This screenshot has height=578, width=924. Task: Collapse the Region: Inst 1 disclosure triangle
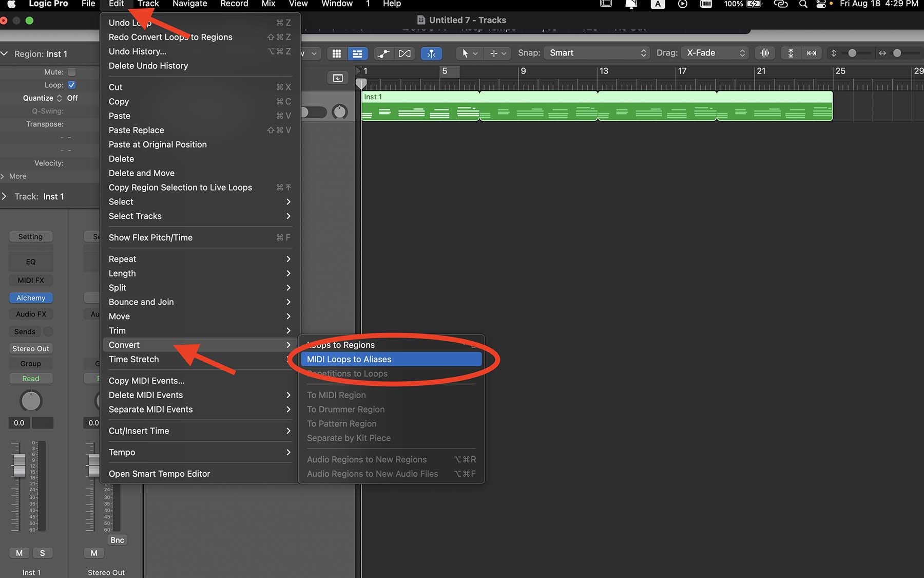pos(4,53)
